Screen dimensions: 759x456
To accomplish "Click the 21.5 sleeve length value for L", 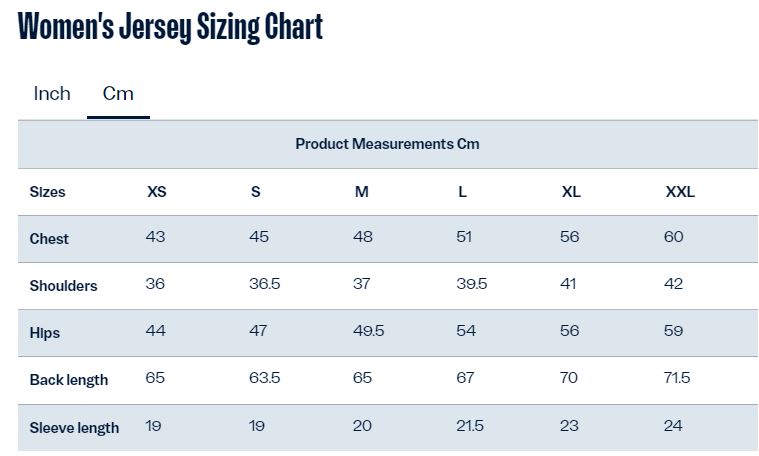I will 470,426.
